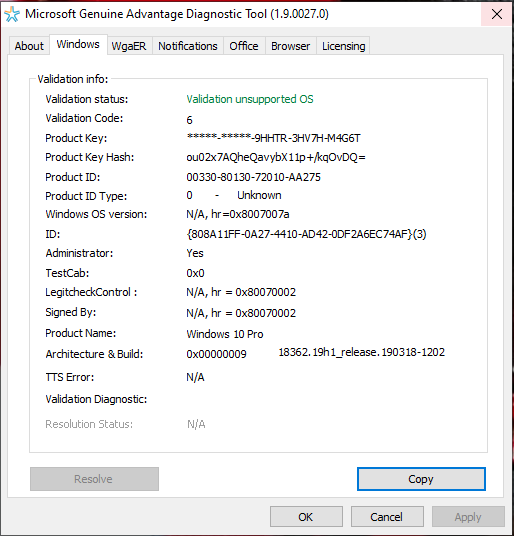Select the Product Key Hash value
This screenshot has height=536, width=514.
tap(276, 157)
